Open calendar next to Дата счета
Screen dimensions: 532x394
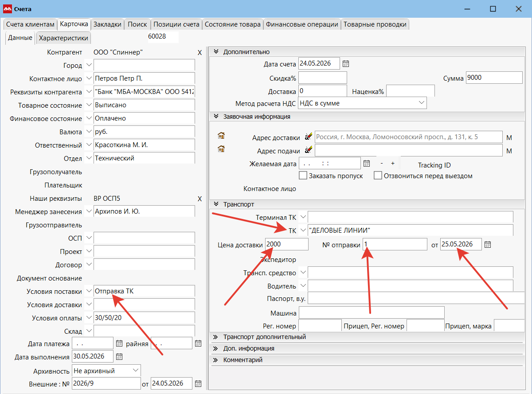(346, 64)
